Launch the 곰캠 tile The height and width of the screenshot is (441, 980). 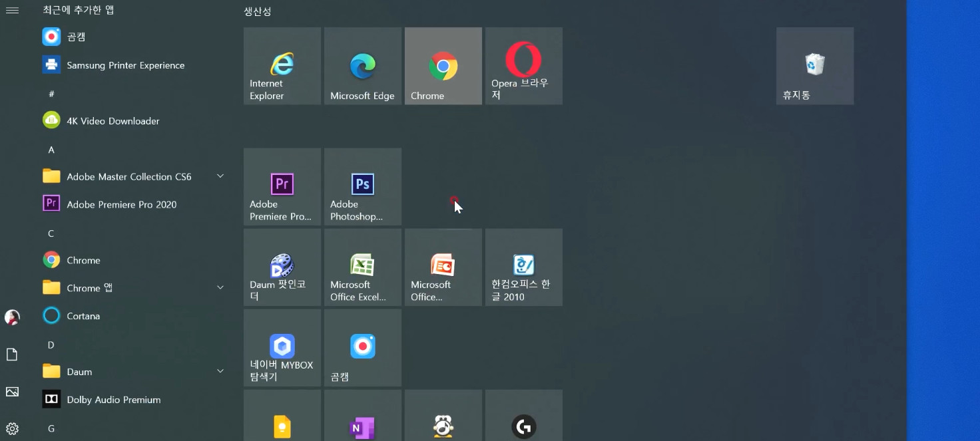point(363,348)
